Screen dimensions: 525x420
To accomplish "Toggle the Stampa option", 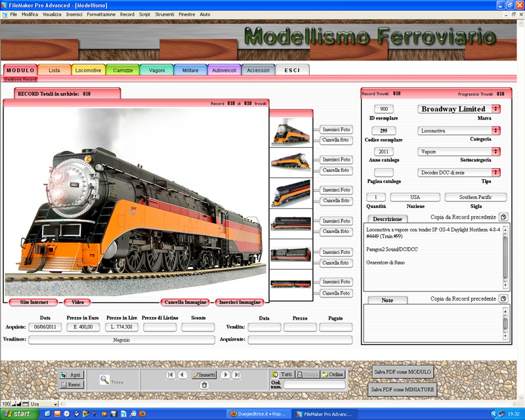I will coord(308,375).
